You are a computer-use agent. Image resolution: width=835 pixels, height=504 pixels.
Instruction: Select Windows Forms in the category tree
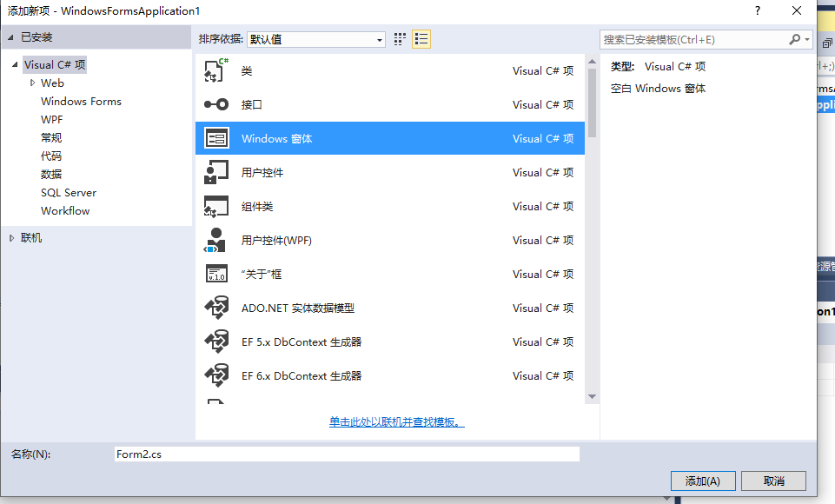[81, 101]
